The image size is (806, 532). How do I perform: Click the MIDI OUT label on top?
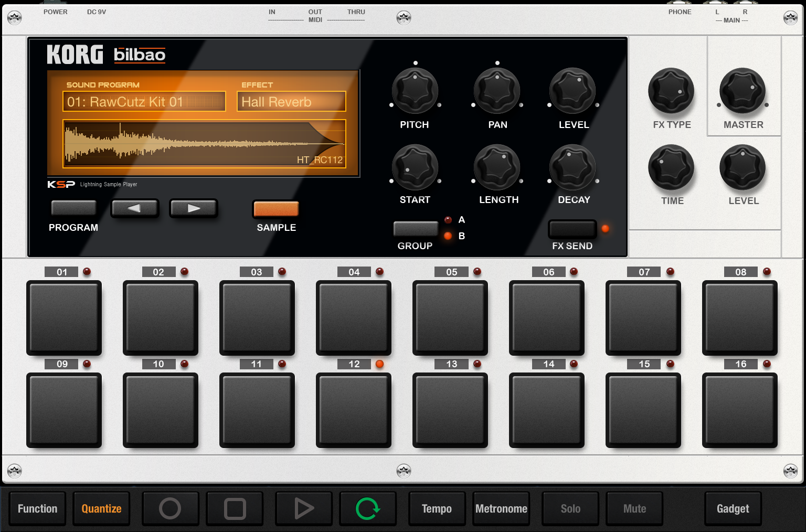coord(315,16)
